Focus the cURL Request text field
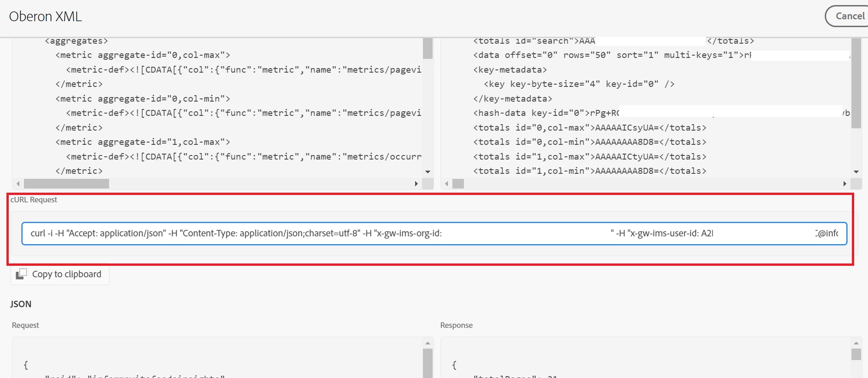This screenshot has width=868, height=378. tap(434, 234)
